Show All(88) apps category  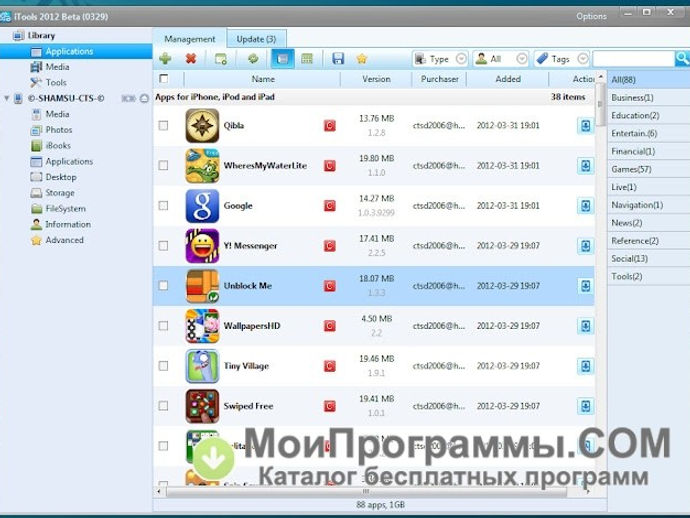649,80
